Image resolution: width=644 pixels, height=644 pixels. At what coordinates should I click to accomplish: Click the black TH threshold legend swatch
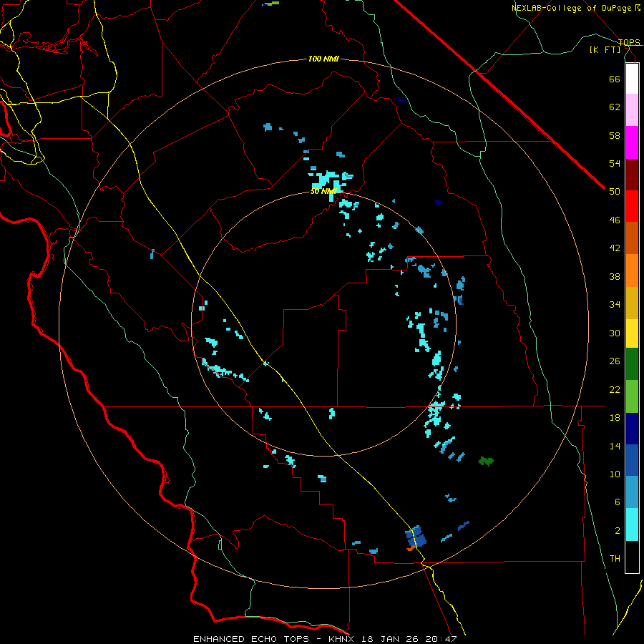pos(632,557)
